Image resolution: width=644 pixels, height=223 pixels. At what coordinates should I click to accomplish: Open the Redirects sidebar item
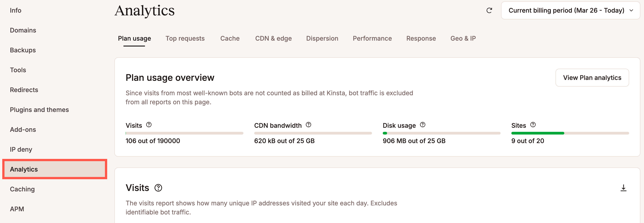24,90
